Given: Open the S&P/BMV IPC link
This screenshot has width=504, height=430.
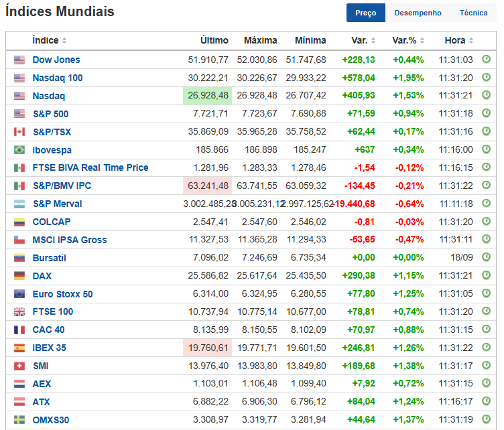Looking at the screenshot, I should pyautogui.click(x=62, y=186).
